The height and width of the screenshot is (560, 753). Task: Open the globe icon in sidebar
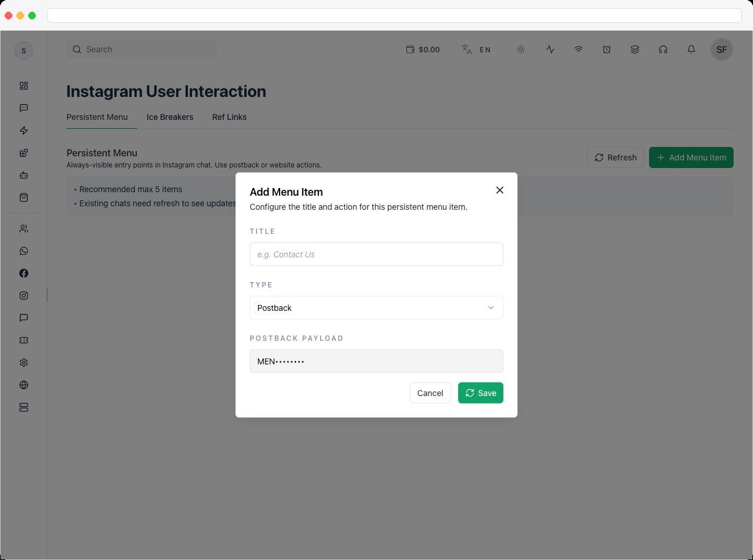[x=23, y=385]
